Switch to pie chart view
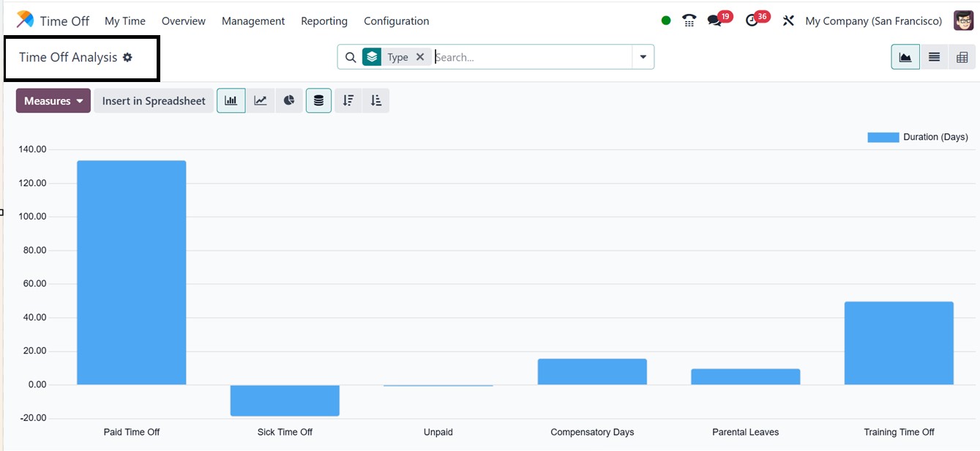 289,101
